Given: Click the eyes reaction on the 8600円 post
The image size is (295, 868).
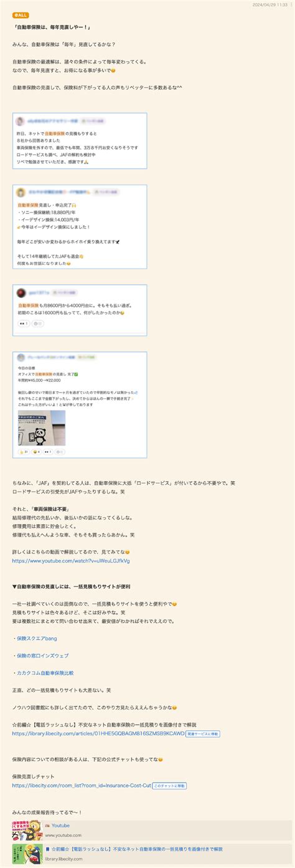Looking at the screenshot, I should tap(24, 323).
